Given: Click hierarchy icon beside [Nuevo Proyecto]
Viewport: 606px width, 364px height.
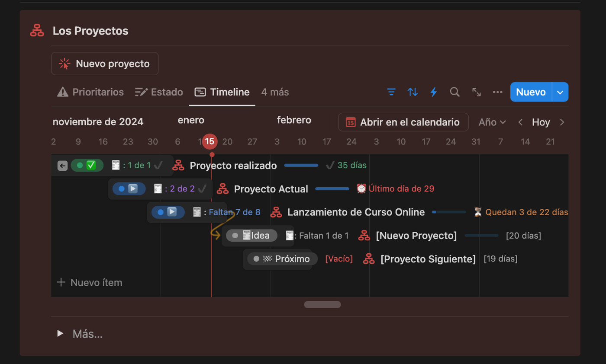Looking at the screenshot, I should coord(364,236).
